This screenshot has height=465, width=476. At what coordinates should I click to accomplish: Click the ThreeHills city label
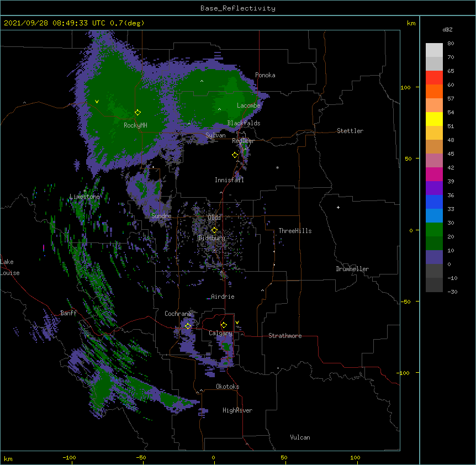pos(295,231)
